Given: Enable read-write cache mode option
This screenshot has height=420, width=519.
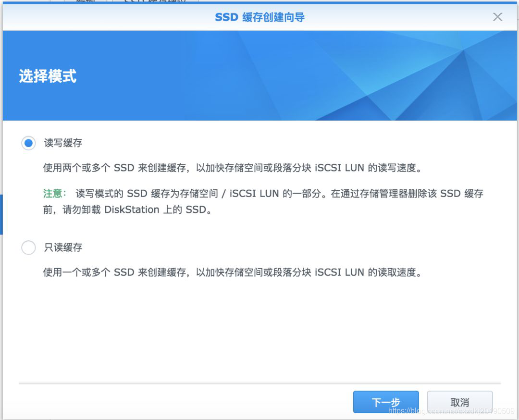Looking at the screenshot, I should pos(28,143).
